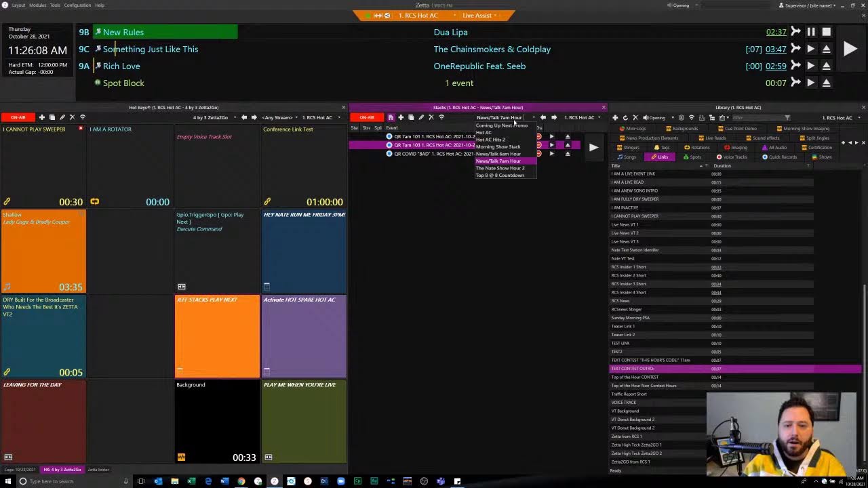
Task: Switch to the Songs library tab
Action: click(x=627, y=157)
